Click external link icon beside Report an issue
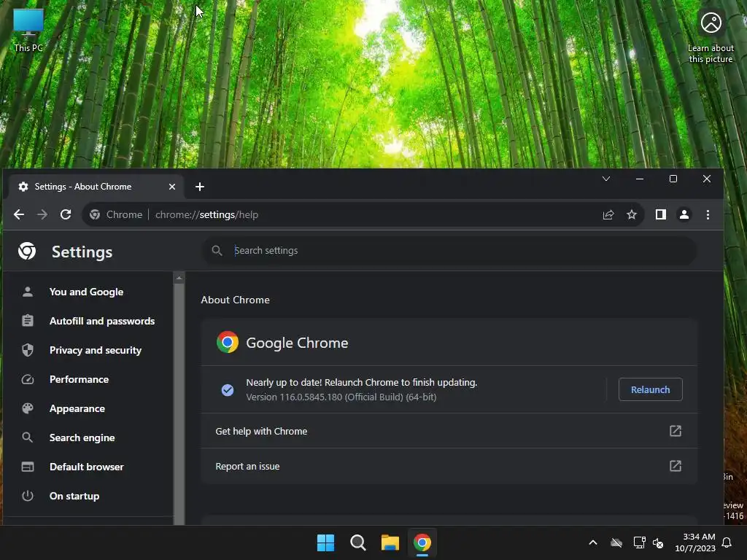The height and width of the screenshot is (560, 747). coord(676,466)
